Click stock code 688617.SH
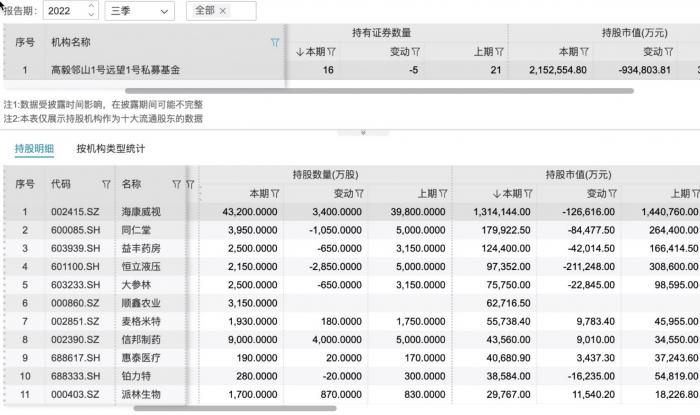 coord(75,358)
